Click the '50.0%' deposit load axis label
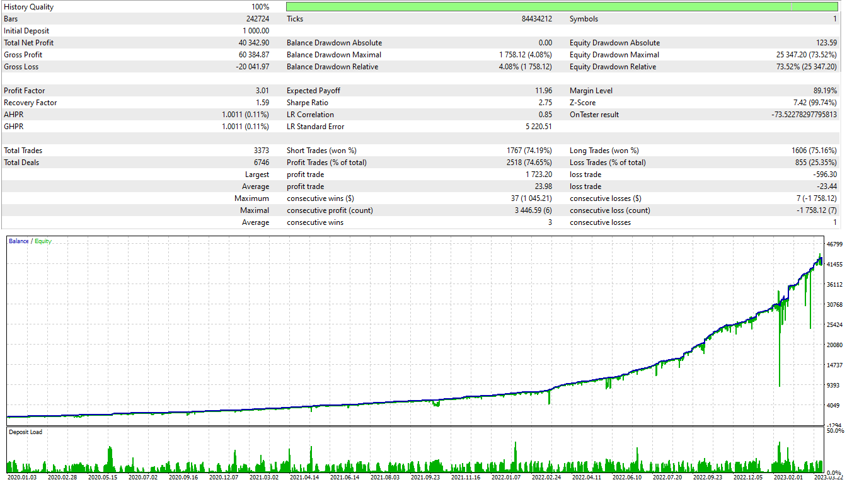 [835, 431]
